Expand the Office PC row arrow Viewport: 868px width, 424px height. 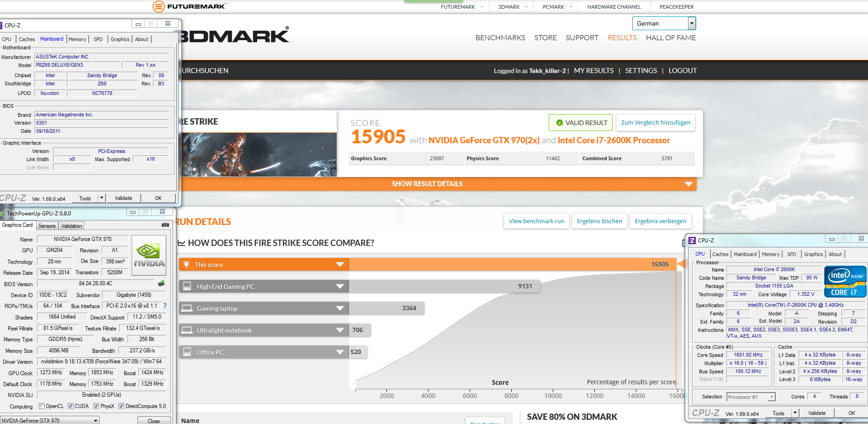(x=340, y=352)
